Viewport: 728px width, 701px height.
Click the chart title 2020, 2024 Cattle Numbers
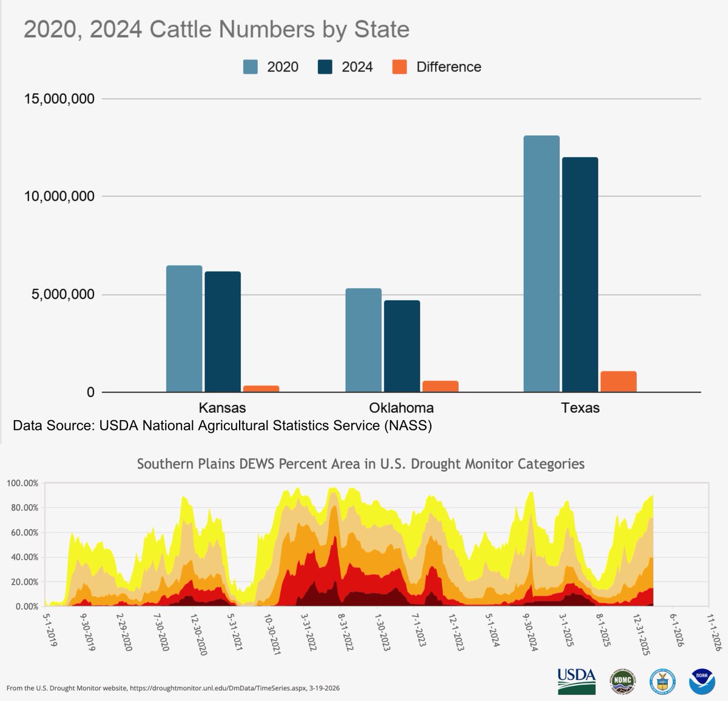coord(217,28)
